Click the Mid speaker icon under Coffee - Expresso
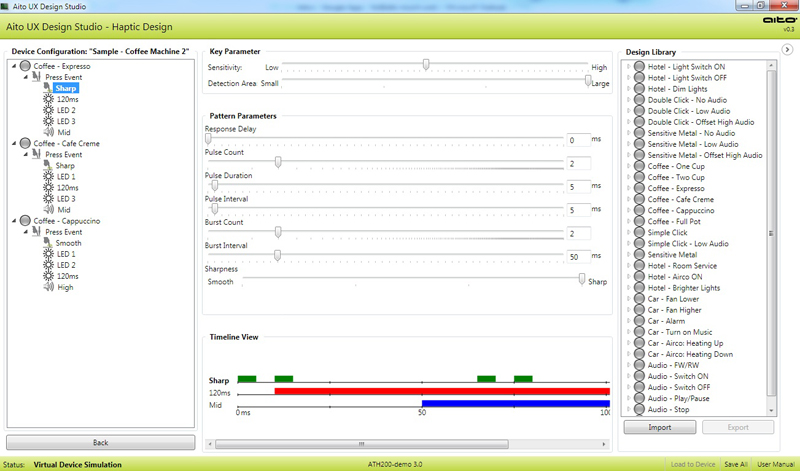 click(x=48, y=132)
